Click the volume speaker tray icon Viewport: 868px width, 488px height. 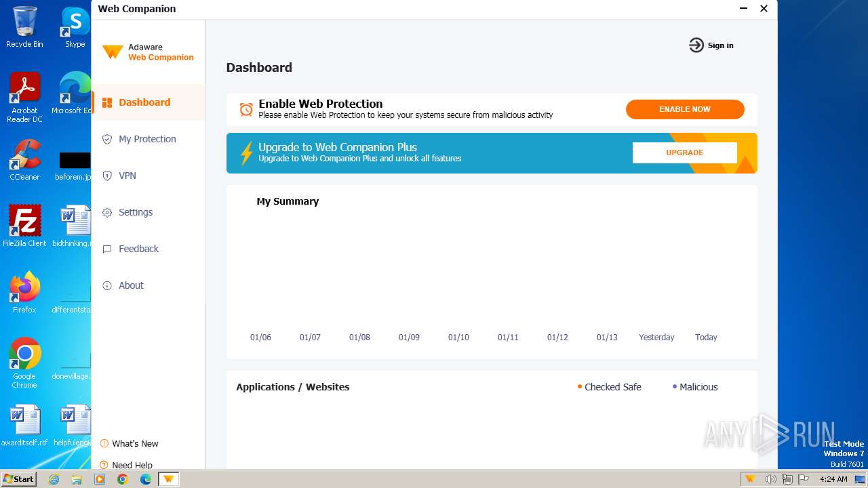point(770,479)
